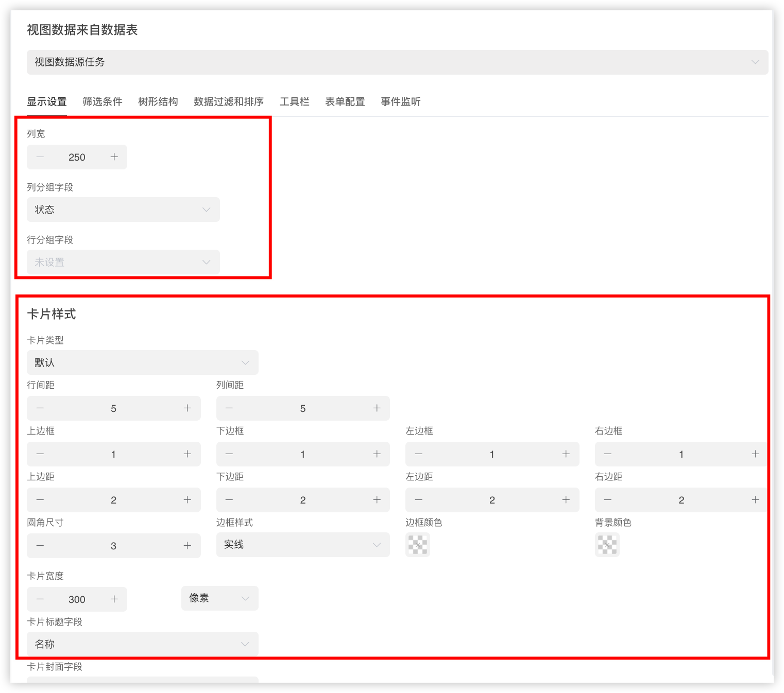Screen dimensions: 784x693
Task: Open the 像素 unit dropdown
Action: click(219, 598)
